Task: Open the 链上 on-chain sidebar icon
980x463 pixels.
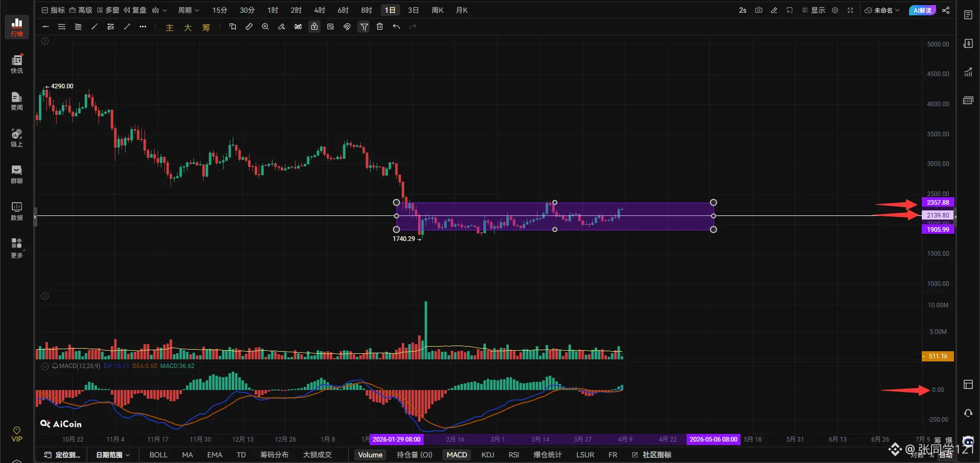Action: coord(17,137)
